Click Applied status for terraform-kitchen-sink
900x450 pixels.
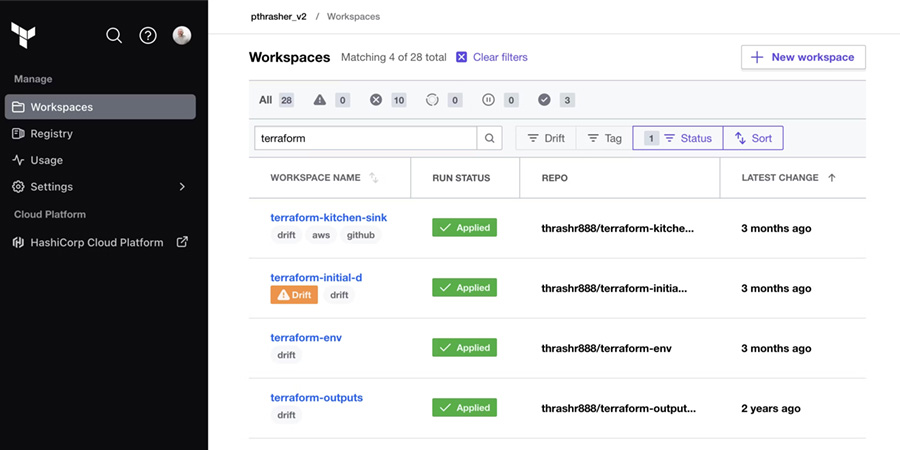464,228
